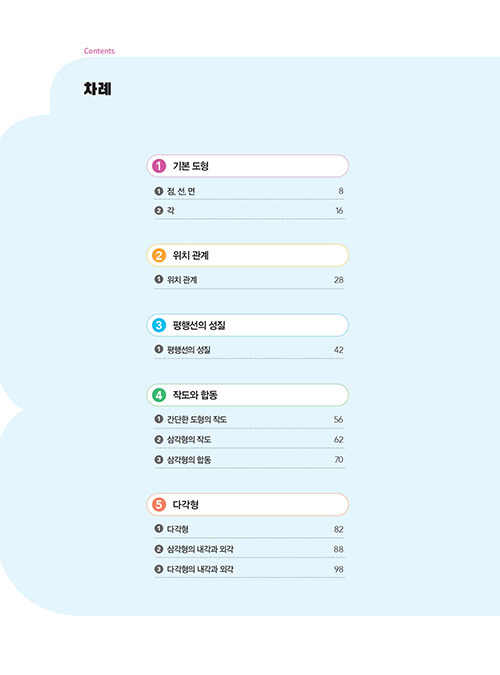Click the green chapter 4 number circle
The height and width of the screenshot is (675, 500).
pos(159,395)
